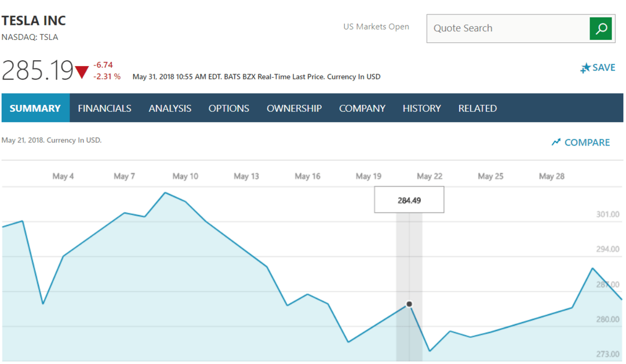626x364 pixels.
Task: Select the chart data point at 284.49
Action: pos(409,304)
